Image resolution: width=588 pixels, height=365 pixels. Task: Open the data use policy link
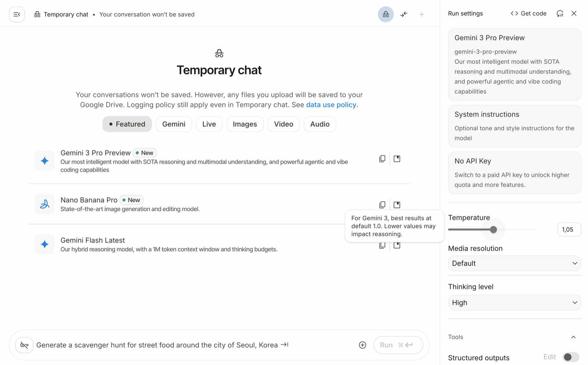pyautogui.click(x=331, y=105)
